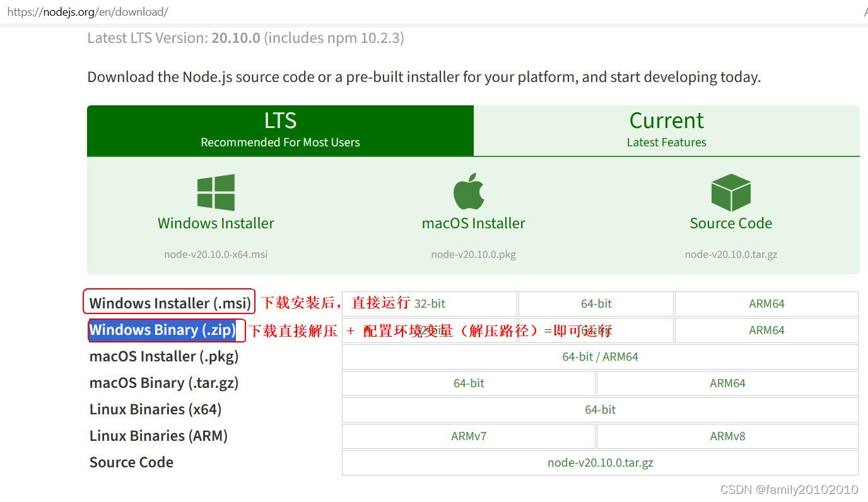This screenshot has width=868, height=502.
Task: Download the ARM64 macOS Binary
Action: tap(727, 383)
